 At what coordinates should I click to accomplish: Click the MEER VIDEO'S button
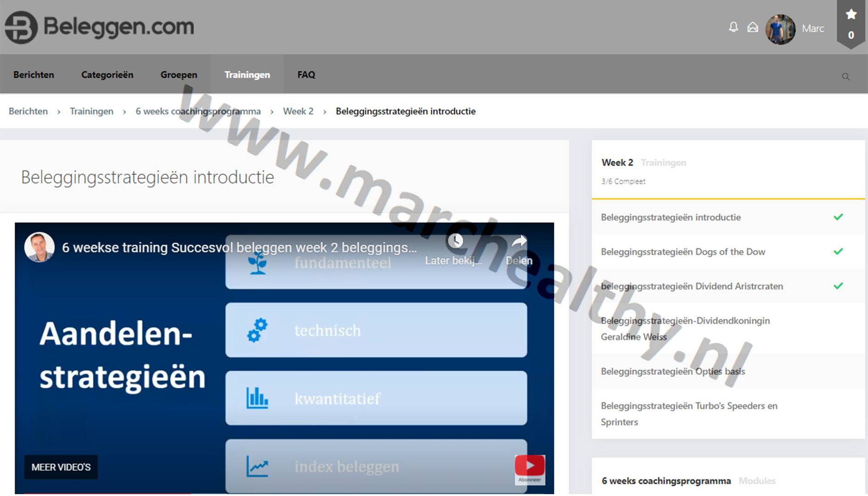click(x=61, y=467)
